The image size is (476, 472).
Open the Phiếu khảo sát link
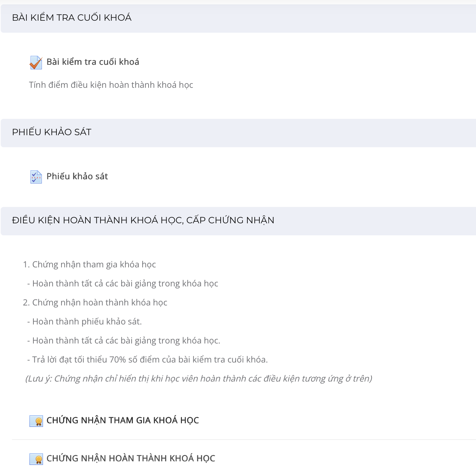[77, 176]
